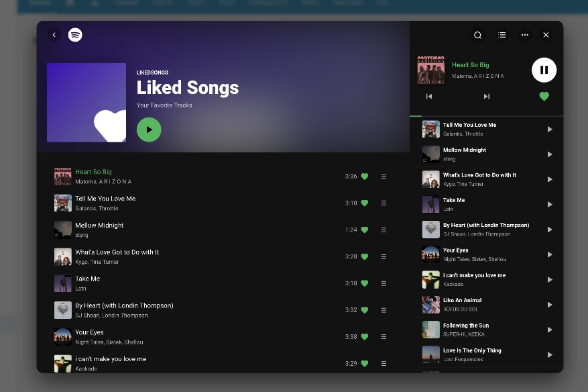
Task: Open the three-dot more options menu
Action: point(524,35)
